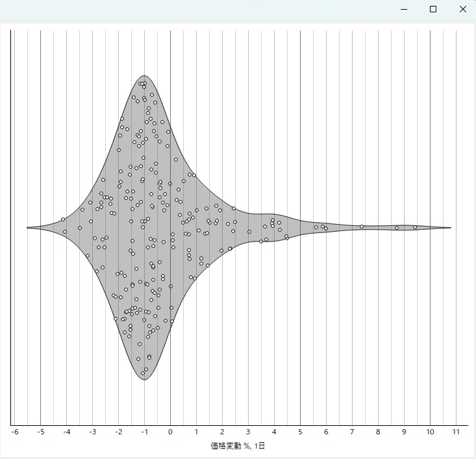Click the axis tick label 5
Screen dimensions: 476x459
pos(300,432)
